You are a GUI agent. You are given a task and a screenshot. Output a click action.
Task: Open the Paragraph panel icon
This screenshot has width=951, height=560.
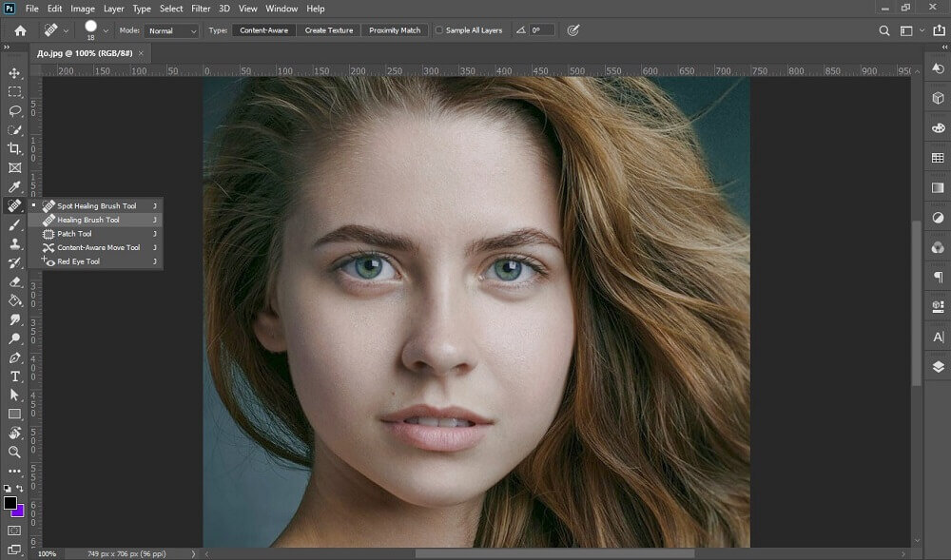[938, 277]
